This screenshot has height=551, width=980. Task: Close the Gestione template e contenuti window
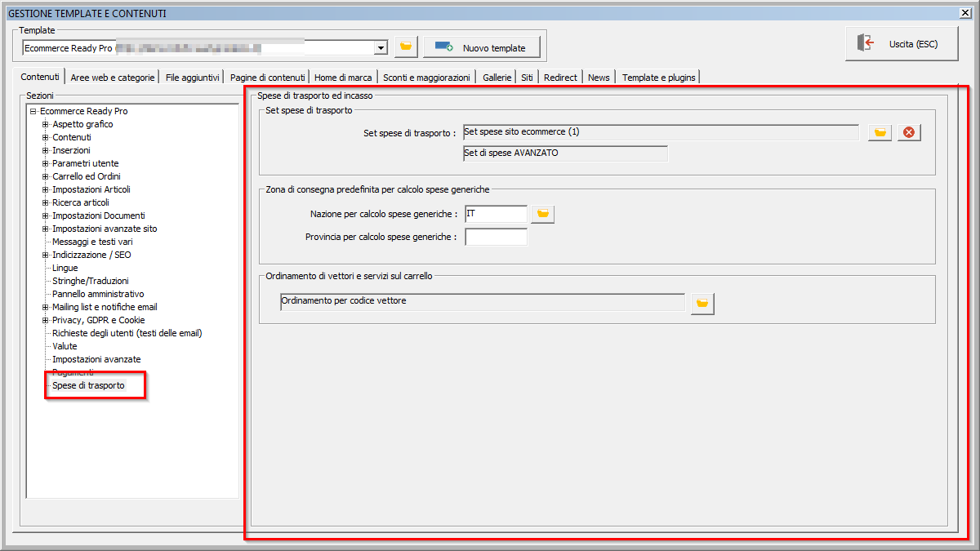pos(964,12)
